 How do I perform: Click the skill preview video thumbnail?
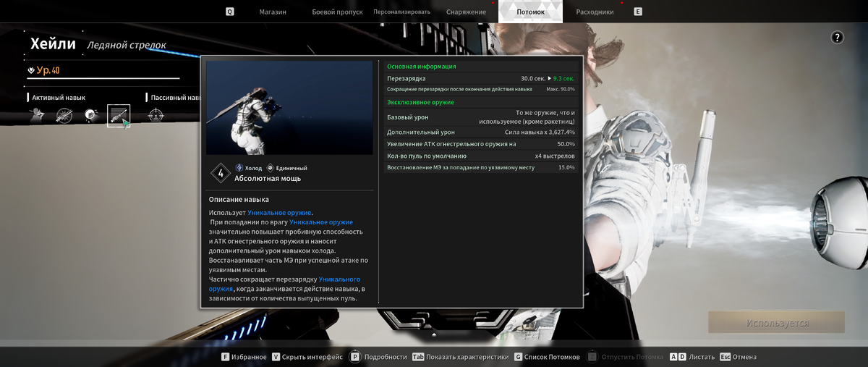[x=289, y=108]
